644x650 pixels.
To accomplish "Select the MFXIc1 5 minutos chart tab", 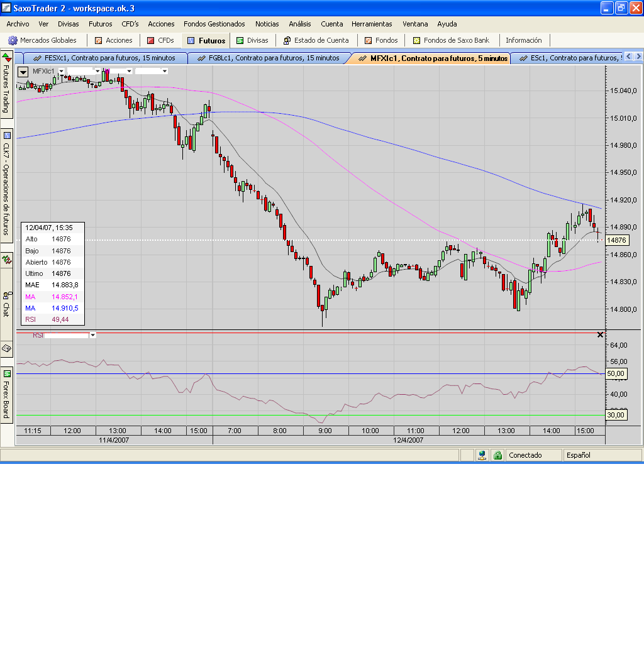I will [433, 58].
